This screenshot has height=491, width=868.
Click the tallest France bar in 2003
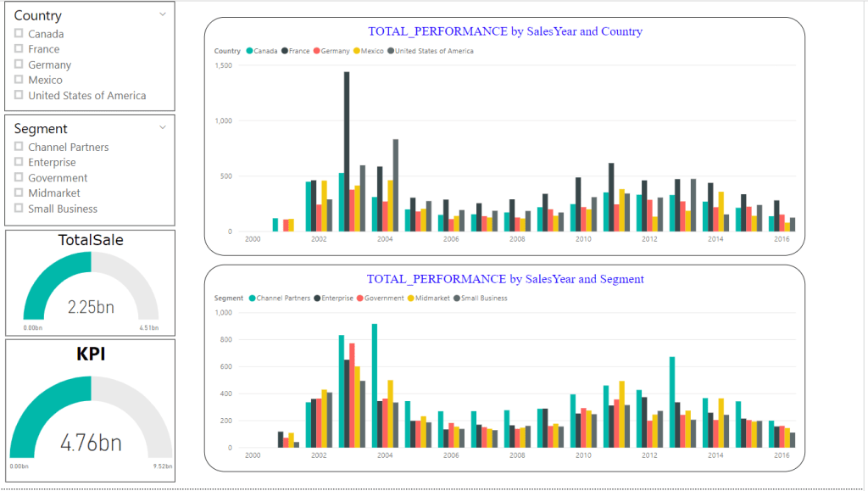coord(347,151)
